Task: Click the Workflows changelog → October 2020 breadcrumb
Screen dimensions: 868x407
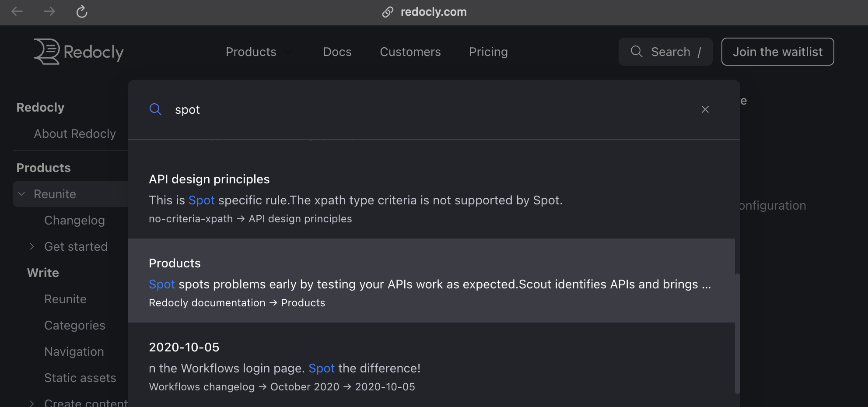Action: (244, 387)
